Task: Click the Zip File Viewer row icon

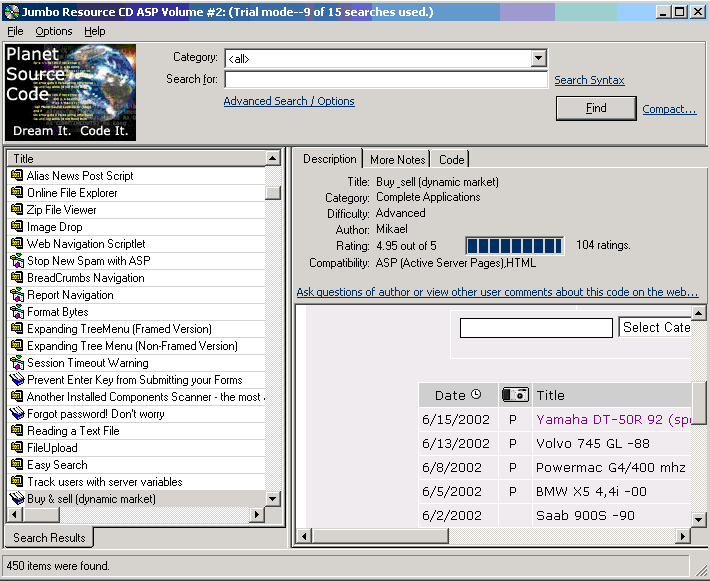Action: 17,209
